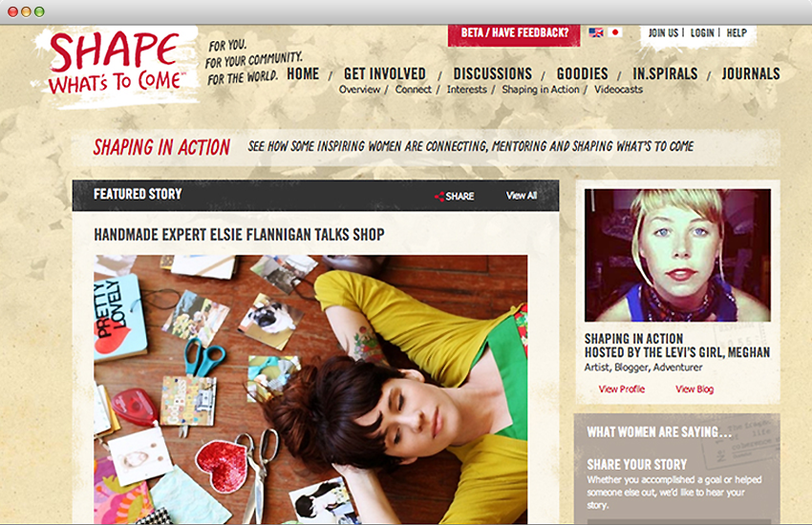Click the US/UK flag language icon
This screenshot has width=812, height=525.
coord(596,32)
